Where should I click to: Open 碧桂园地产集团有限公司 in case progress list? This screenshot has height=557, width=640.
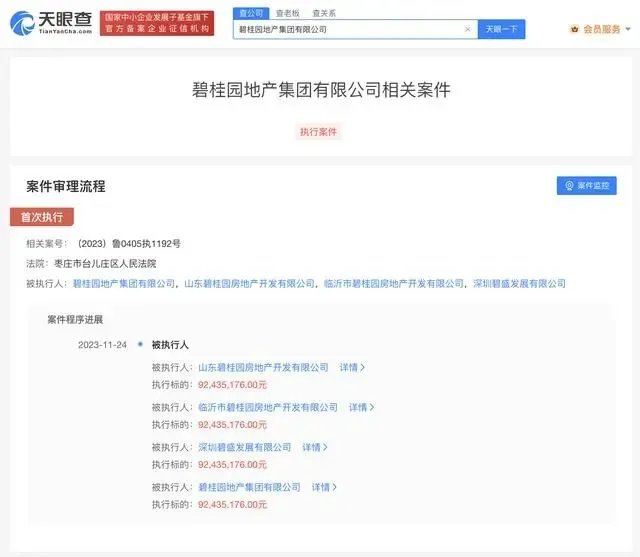pos(249,487)
